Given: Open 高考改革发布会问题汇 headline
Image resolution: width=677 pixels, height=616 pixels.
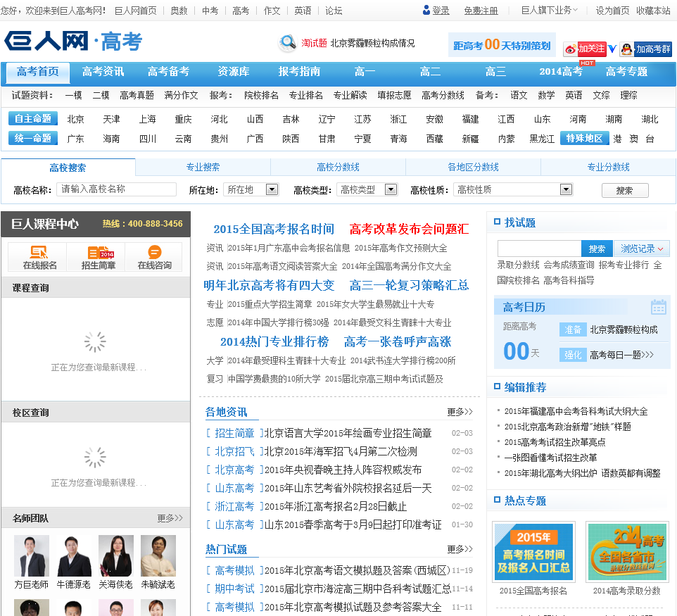Looking at the screenshot, I should [409, 229].
